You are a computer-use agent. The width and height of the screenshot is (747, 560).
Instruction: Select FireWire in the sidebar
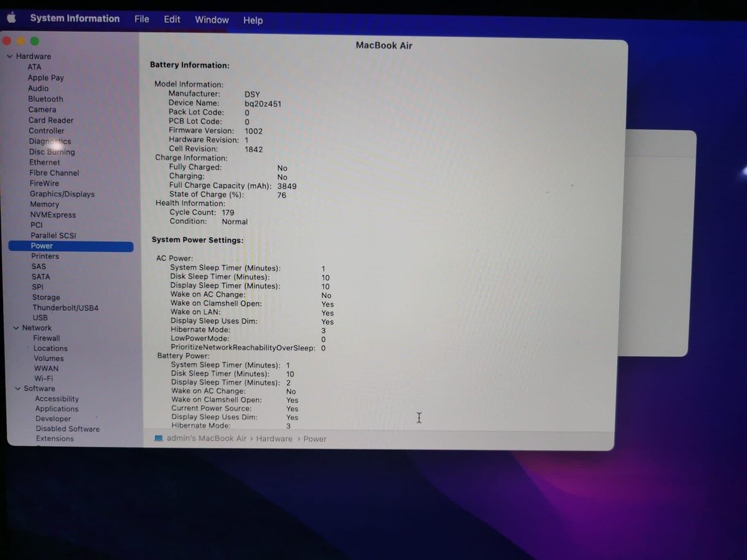pyautogui.click(x=44, y=184)
